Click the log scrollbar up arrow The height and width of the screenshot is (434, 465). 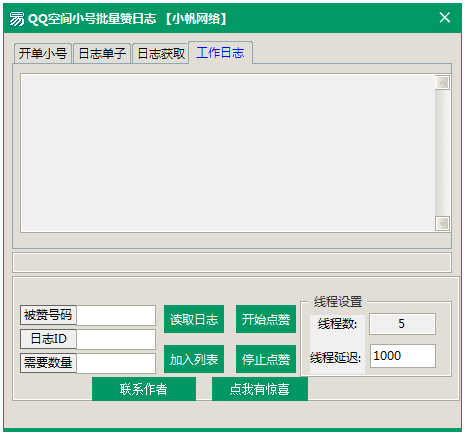[442, 83]
